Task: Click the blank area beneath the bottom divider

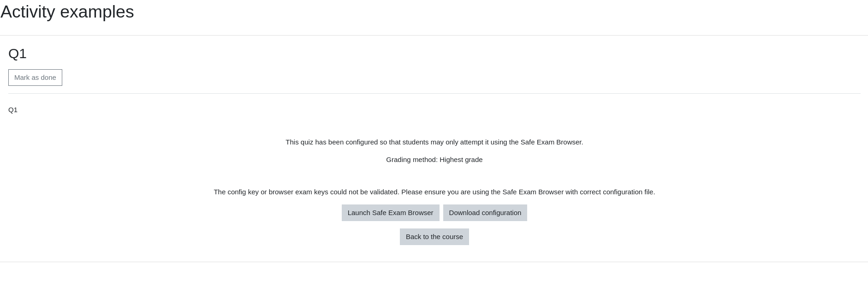Action: (x=434, y=276)
